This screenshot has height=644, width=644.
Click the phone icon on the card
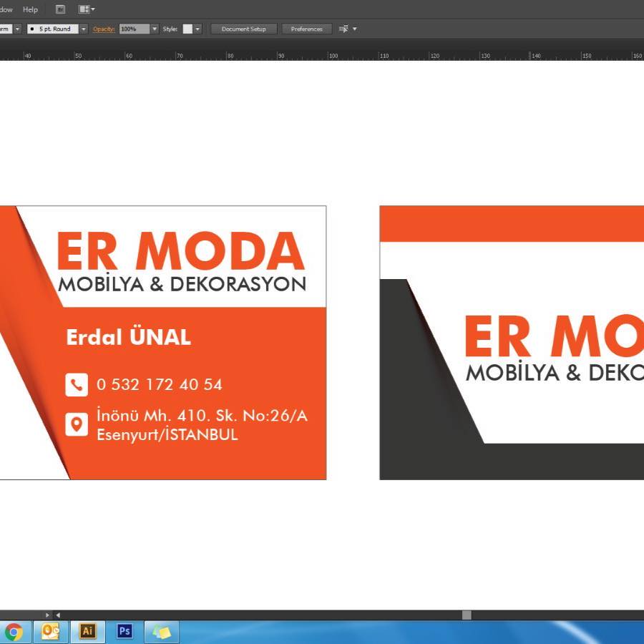tap(77, 385)
